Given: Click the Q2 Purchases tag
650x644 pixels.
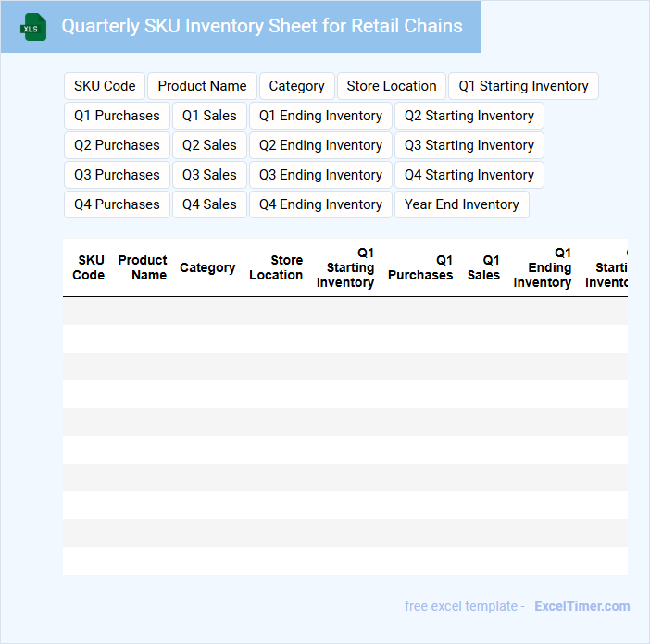Looking at the screenshot, I should (117, 145).
